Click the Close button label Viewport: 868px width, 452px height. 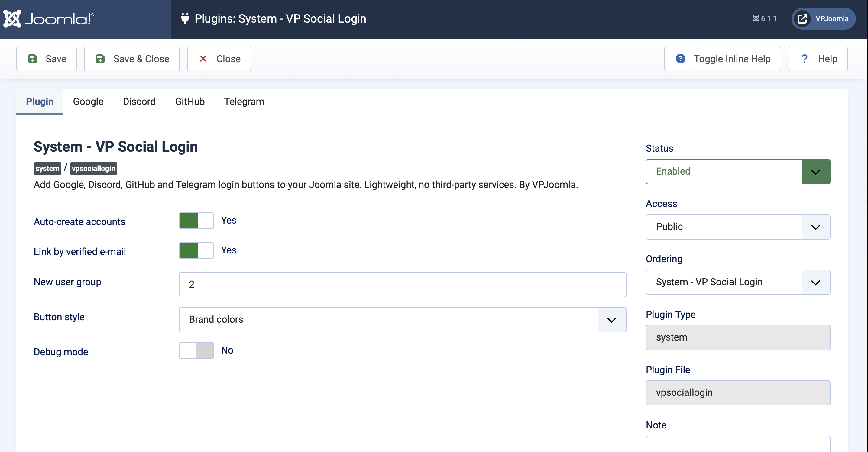pos(228,59)
